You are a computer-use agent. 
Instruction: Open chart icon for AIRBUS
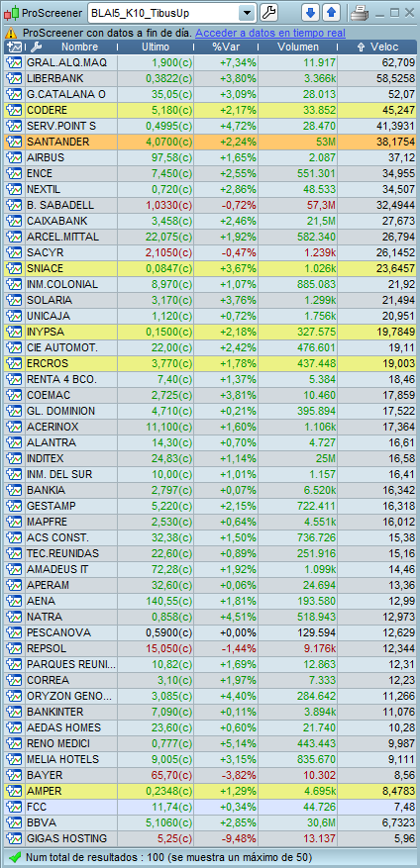(13, 157)
